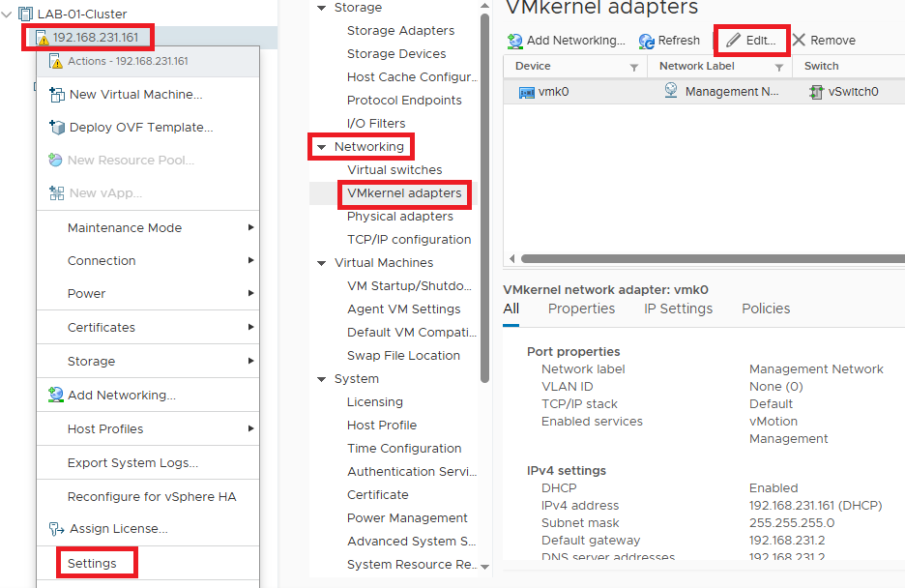
Task: Click the vmk0 adapter icon
Action: (526, 92)
